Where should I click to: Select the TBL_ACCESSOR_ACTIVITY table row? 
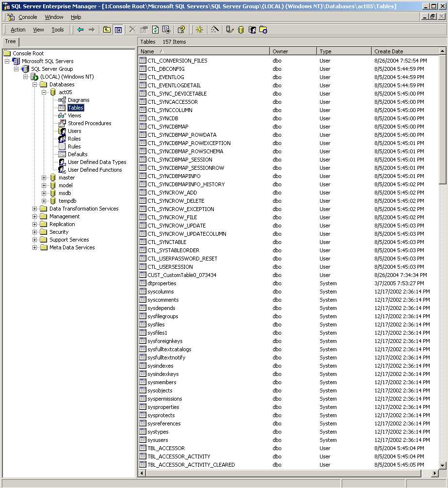[x=288, y=456]
